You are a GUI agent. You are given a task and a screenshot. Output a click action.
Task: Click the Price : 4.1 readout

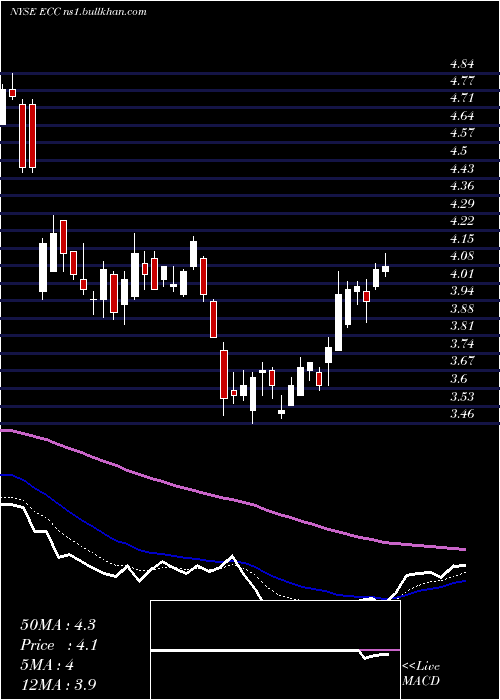60,645
